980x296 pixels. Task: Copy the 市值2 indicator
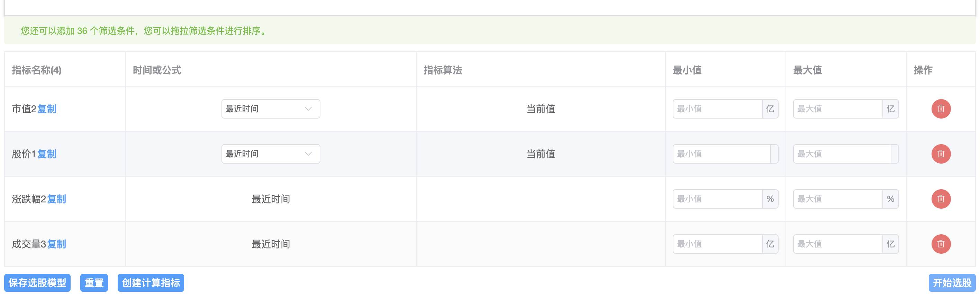point(47,109)
